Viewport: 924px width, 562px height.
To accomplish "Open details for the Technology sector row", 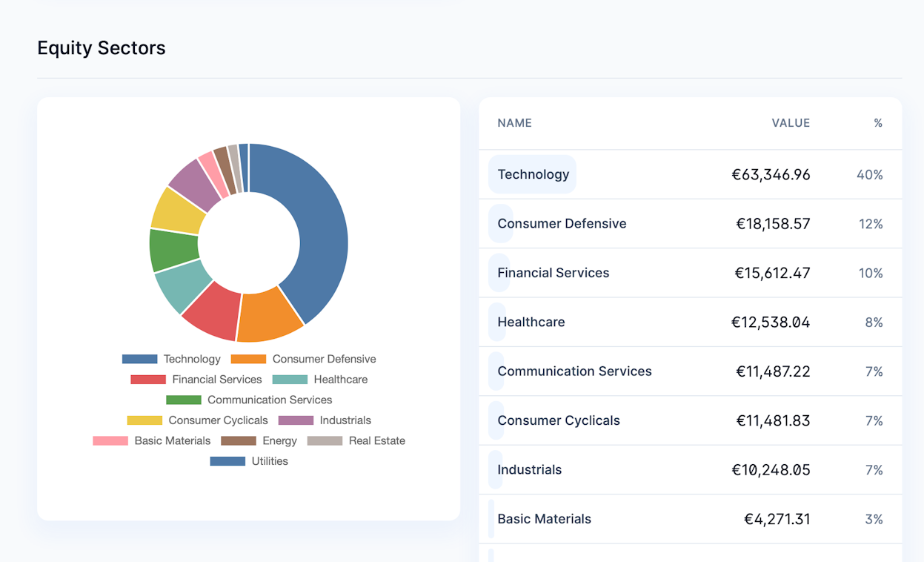I will click(x=689, y=174).
